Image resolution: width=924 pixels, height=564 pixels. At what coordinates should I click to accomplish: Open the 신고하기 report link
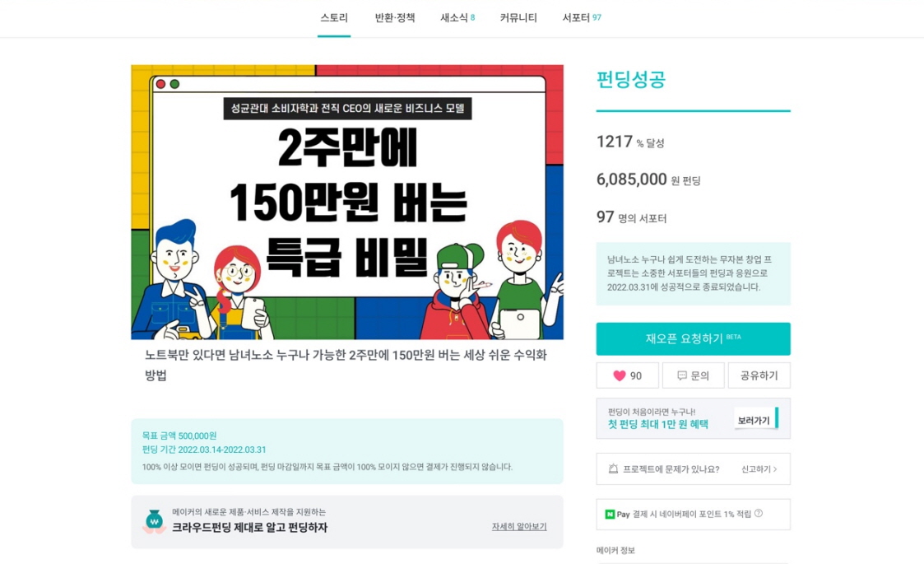click(759, 469)
